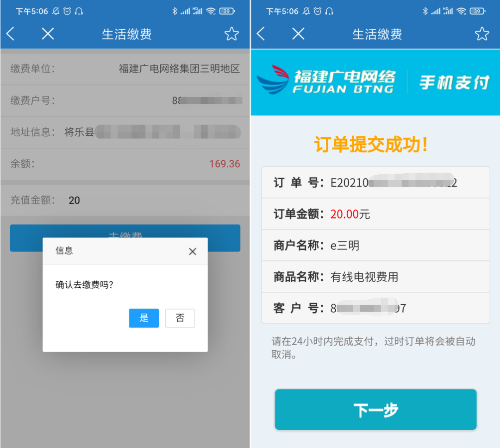The height and width of the screenshot is (448, 500).
Task: Dismiss the 信息 dialog with its X
Action: [192, 252]
